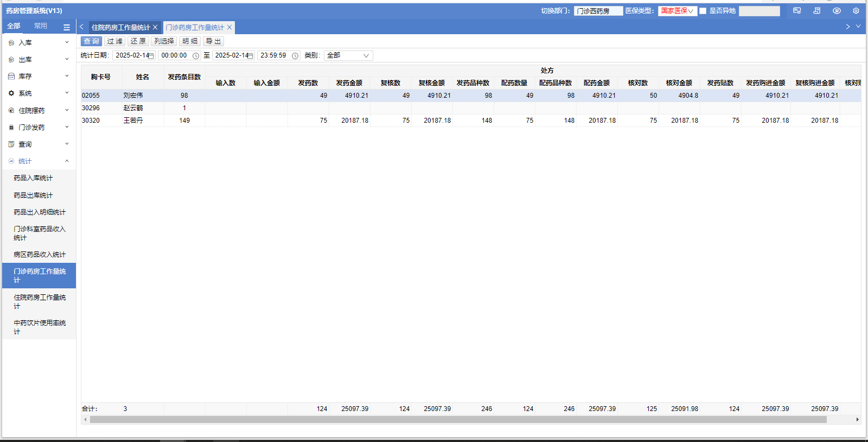Toggle the 是否异地 checkbox
868x442 pixels.
point(703,11)
